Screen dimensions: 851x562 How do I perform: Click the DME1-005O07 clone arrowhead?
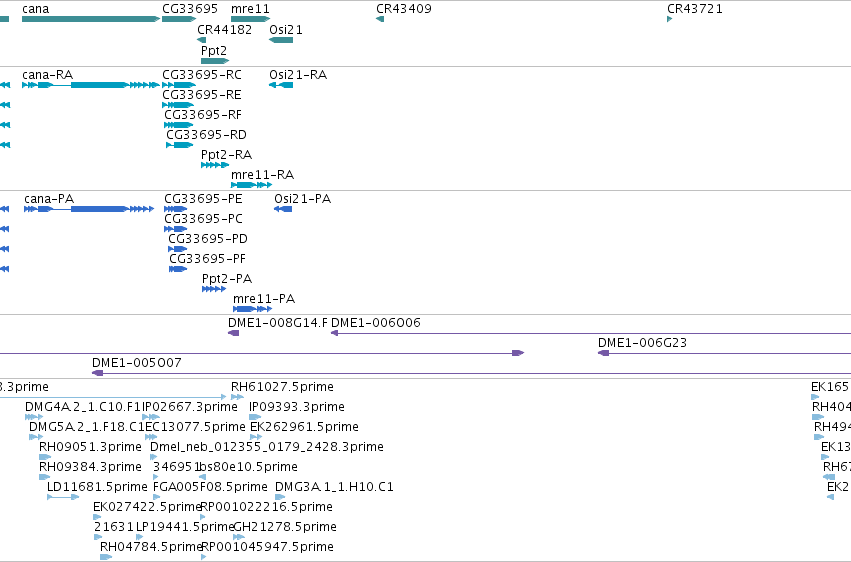pos(98,373)
